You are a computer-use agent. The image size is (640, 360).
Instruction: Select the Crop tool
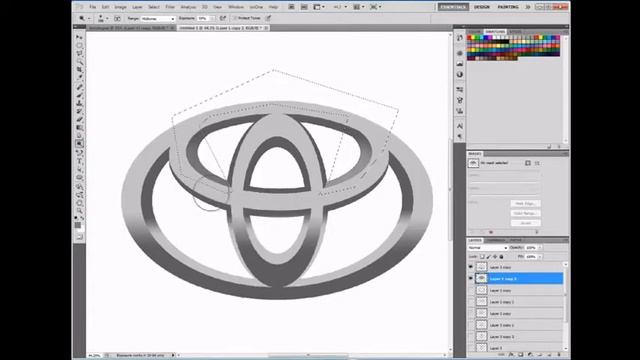pyautogui.click(x=79, y=70)
